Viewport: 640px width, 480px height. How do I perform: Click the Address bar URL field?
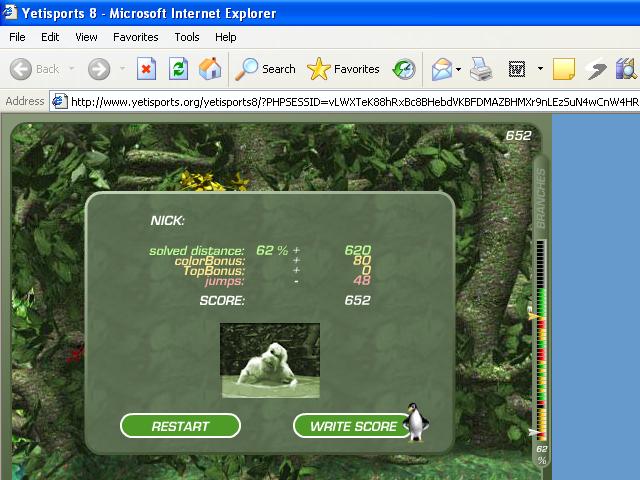tap(345, 102)
